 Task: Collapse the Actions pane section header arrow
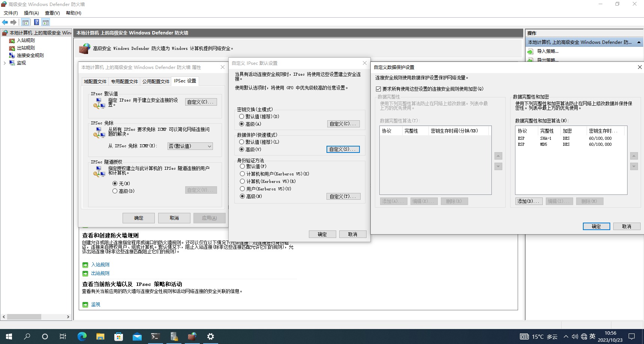pos(639,42)
